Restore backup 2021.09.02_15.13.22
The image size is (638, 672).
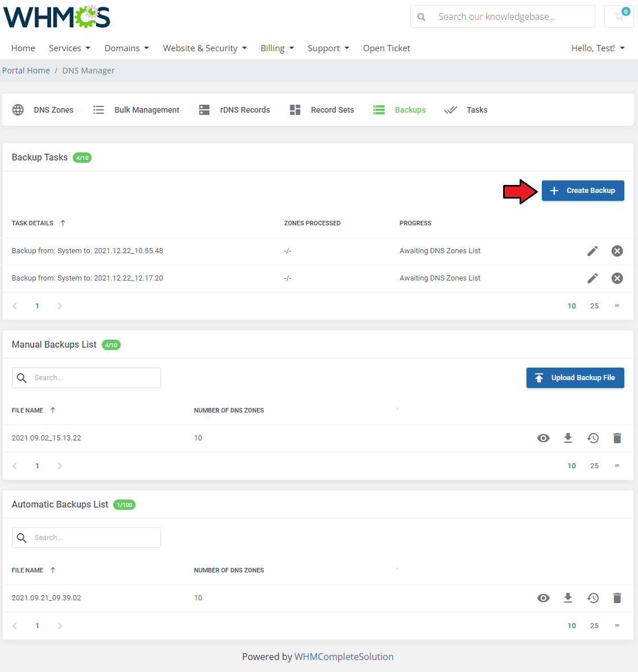[x=592, y=438]
